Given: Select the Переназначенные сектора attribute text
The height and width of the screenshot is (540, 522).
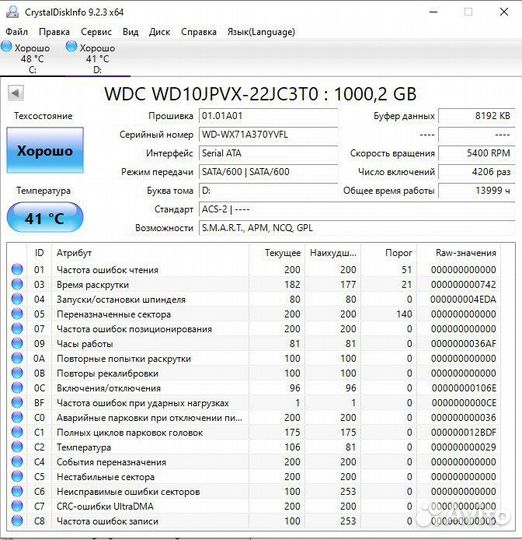Looking at the screenshot, I should click(x=114, y=314).
